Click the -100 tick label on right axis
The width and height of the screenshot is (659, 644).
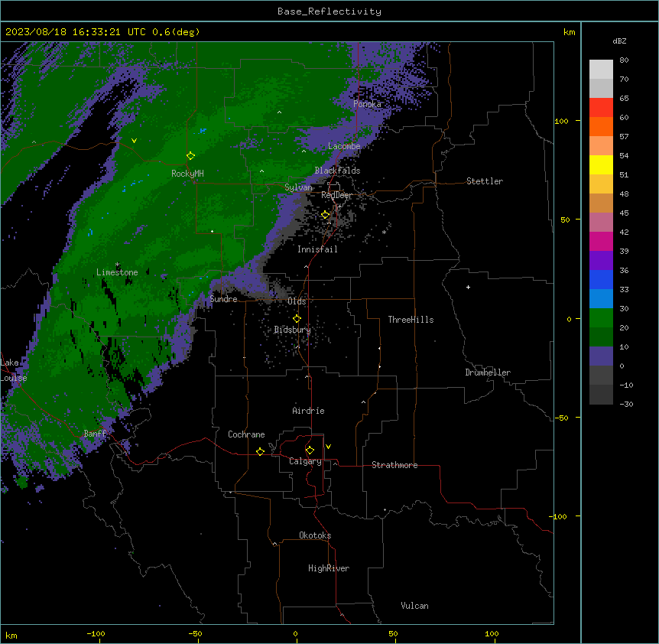tap(559, 516)
